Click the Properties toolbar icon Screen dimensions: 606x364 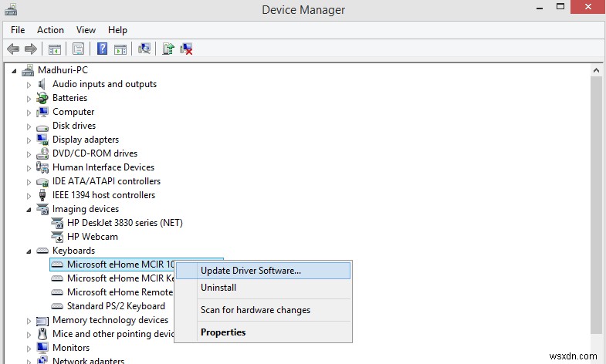pyautogui.click(x=78, y=49)
